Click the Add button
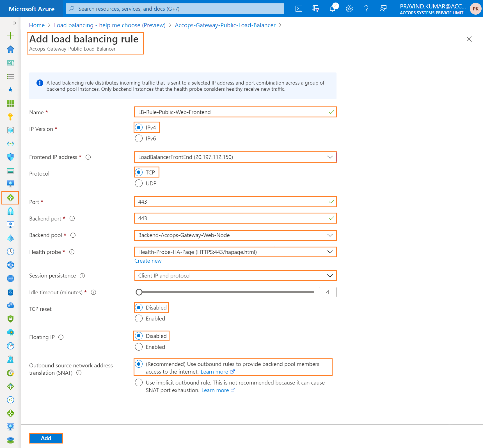The image size is (483, 448). click(46, 438)
